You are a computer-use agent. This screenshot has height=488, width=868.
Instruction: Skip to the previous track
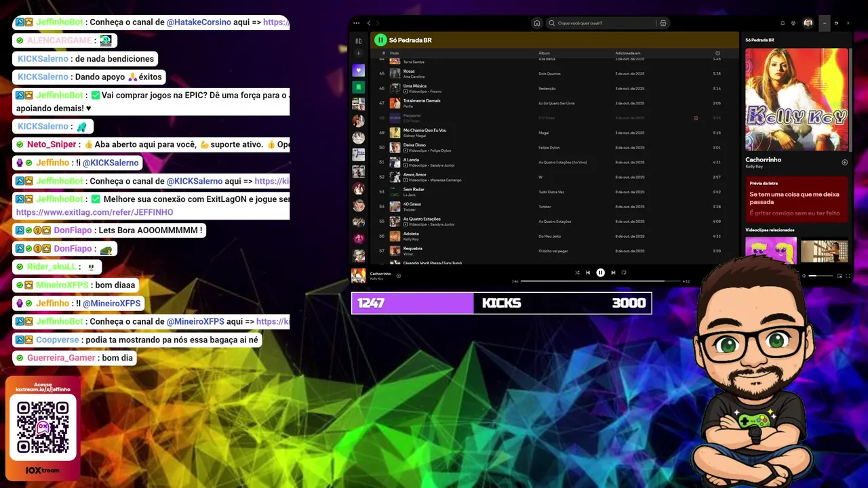pos(588,272)
